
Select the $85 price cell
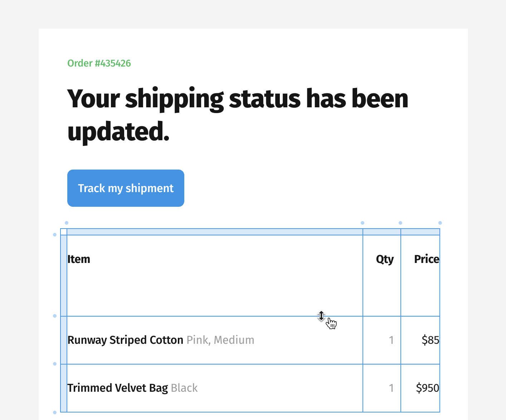click(x=420, y=340)
